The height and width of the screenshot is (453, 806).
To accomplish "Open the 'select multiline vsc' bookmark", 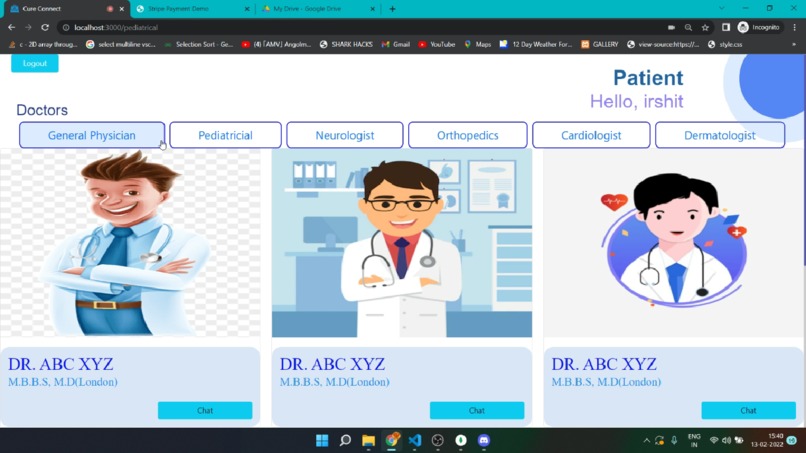I will [121, 44].
